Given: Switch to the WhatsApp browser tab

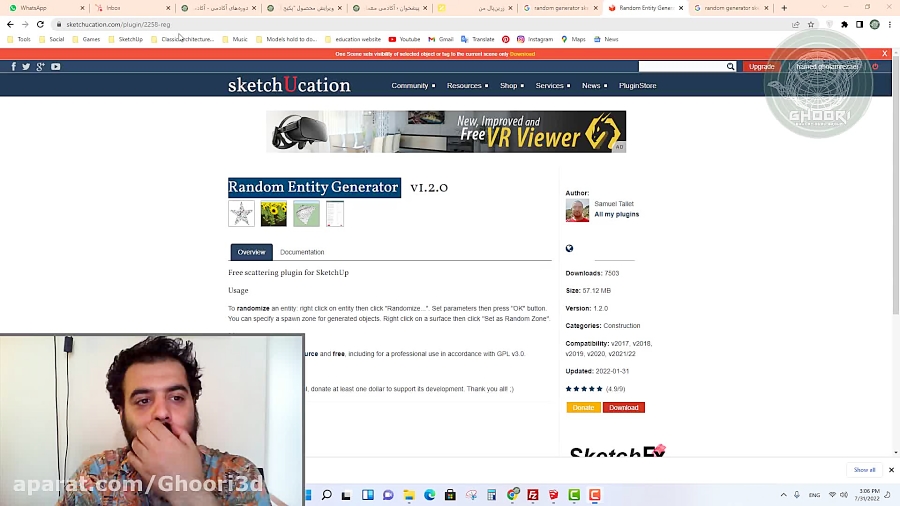Looking at the screenshot, I should point(45,8).
